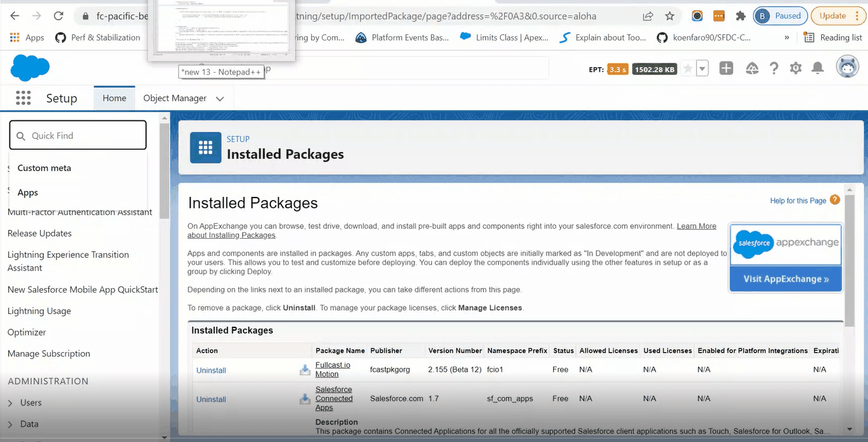Click Visit AppExchange button
This screenshot has height=442, width=868.
coord(786,279)
